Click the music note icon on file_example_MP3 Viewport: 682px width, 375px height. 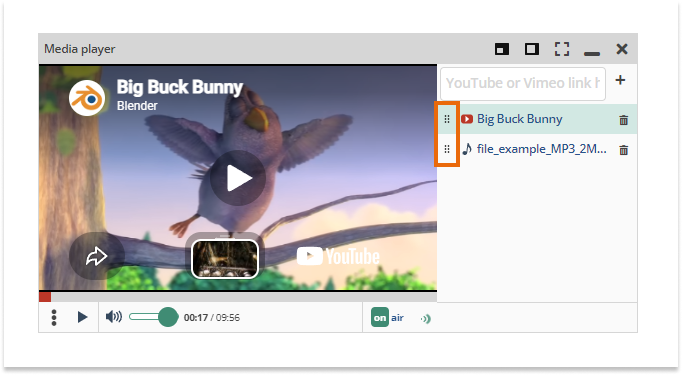(x=467, y=149)
